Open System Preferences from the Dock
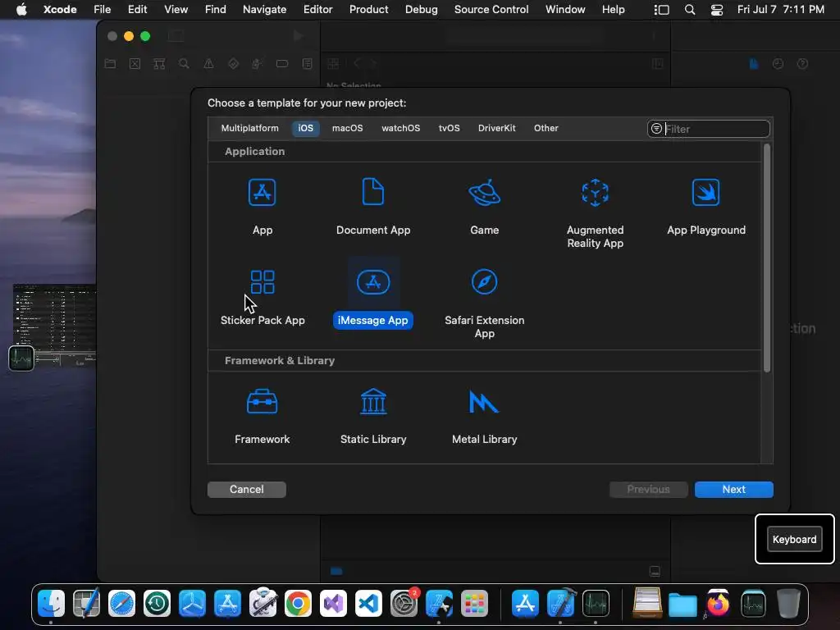 point(404,603)
